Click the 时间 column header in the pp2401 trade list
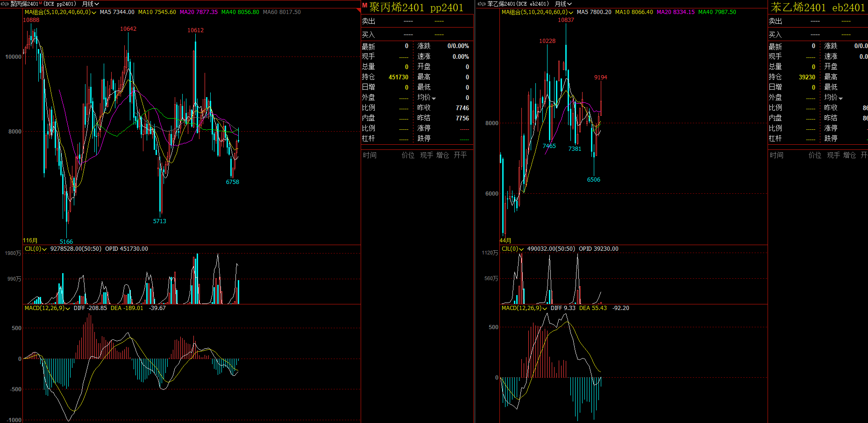This screenshot has height=423, width=868. 370,155
